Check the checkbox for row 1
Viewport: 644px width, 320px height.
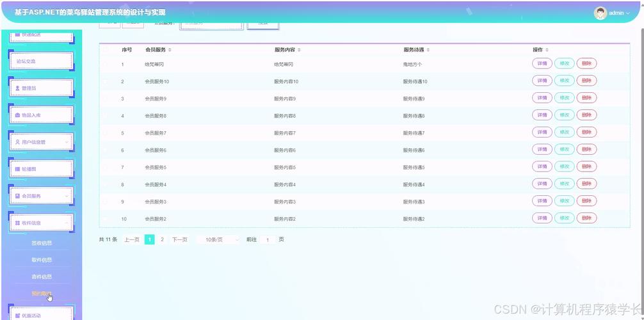106,65
